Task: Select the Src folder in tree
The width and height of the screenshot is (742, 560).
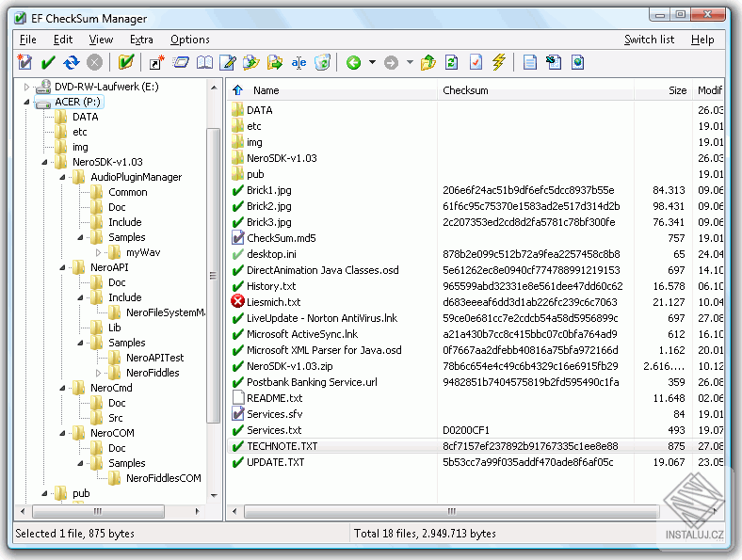Action: point(116,418)
